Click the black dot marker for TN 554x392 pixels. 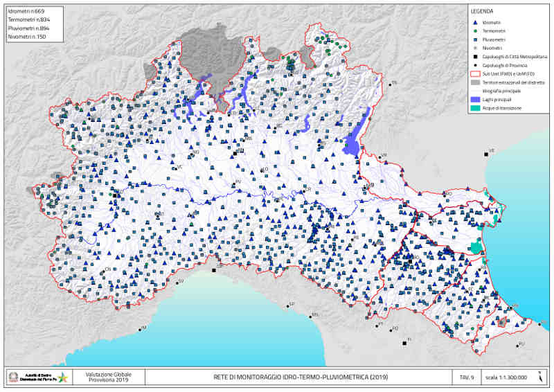pyautogui.click(x=390, y=84)
